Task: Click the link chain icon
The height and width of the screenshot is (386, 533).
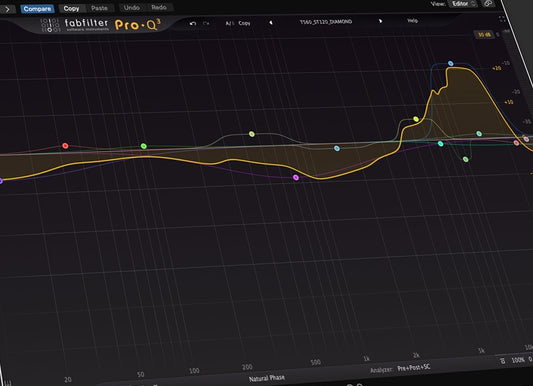Action: tap(488, 3)
